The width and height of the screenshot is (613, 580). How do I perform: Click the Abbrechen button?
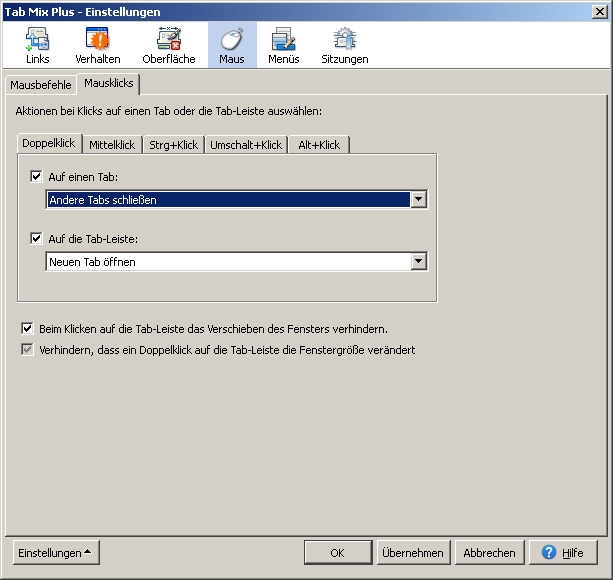(x=489, y=553)
